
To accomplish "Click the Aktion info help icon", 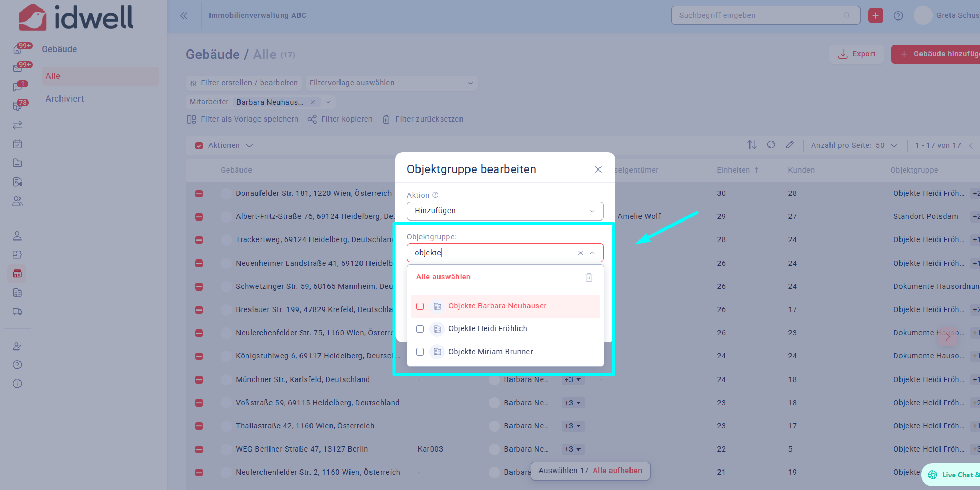I will [435, 195].
